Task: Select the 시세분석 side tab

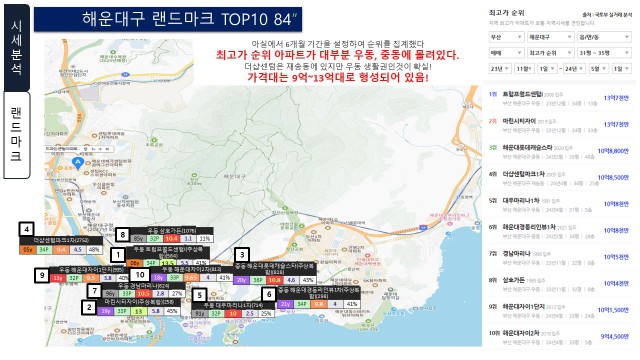Action: point(16,48)
